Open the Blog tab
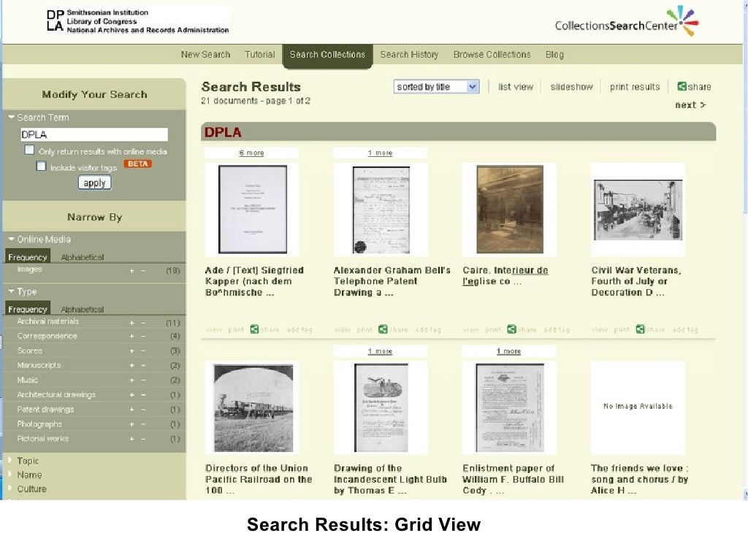The image size is (748, 560). (555, 54)
